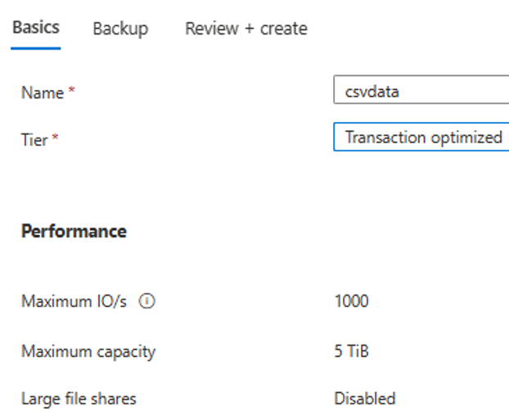Click the Maximum capacity label
509x420 pixels.
88,352
